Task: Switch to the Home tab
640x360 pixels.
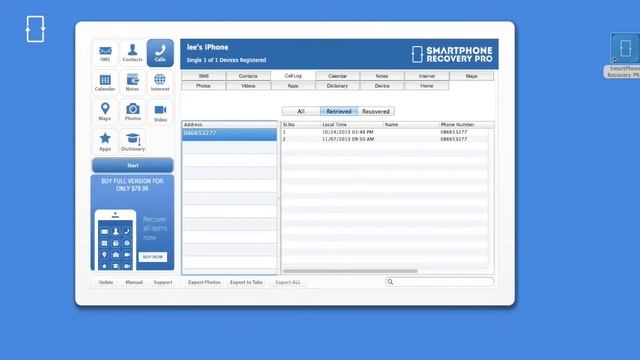Action: [x=427, y=86]
